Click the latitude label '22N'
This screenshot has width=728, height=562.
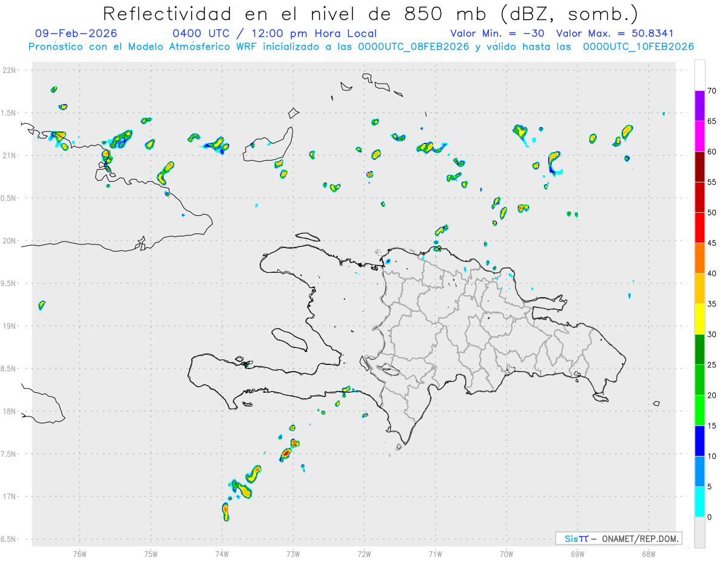pyautogui.click(x=9, y=70)
